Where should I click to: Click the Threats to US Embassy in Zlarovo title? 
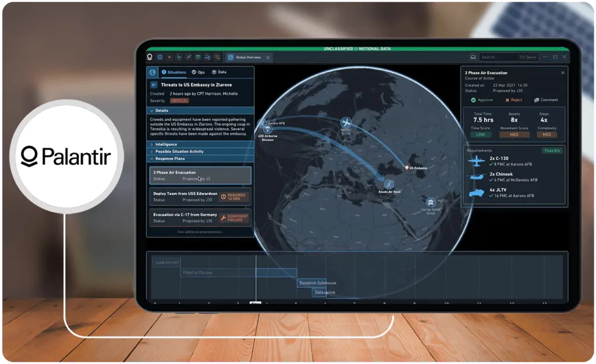196,85
